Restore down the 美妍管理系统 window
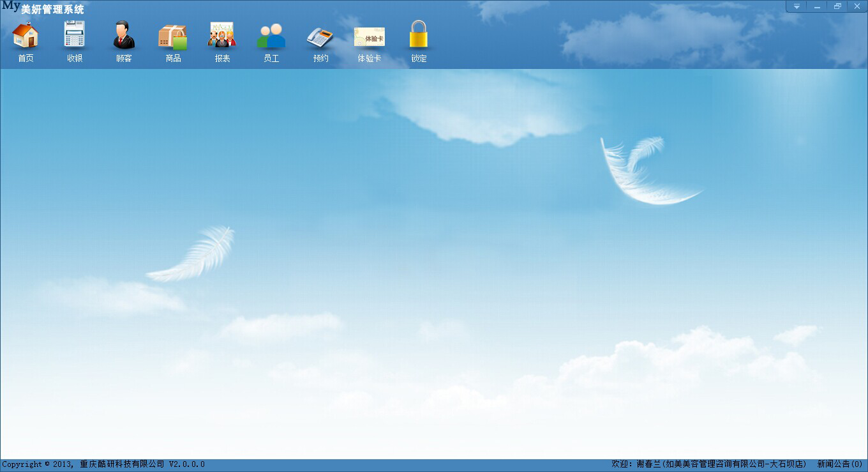Viewport: 868px width, 472px height. pyautogui.click(x=837, y=6)
